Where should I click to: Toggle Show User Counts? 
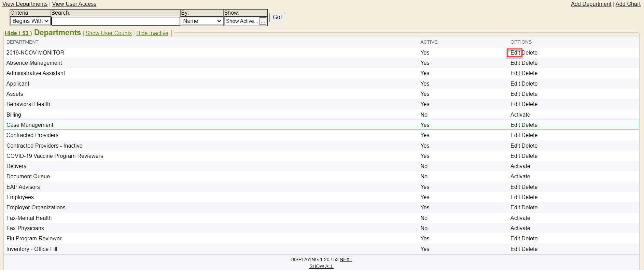point(108,33)
